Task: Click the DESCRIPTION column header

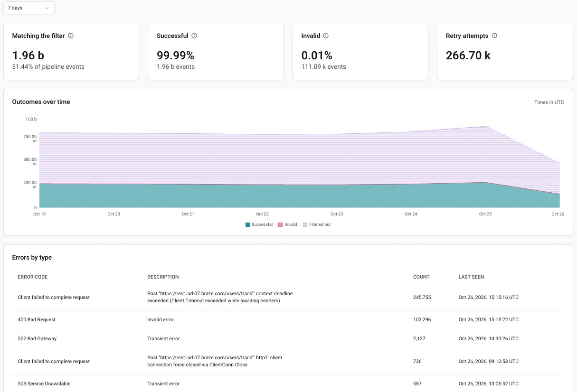Action: point(163,277)
